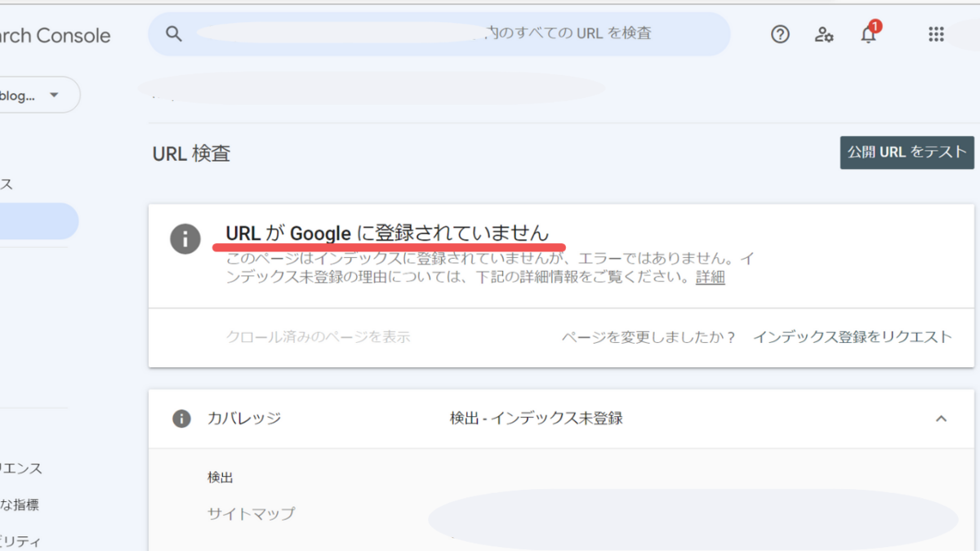
Task: Click the サイトマップ row label
Action: pyautogui.click(x=252, y=513)
